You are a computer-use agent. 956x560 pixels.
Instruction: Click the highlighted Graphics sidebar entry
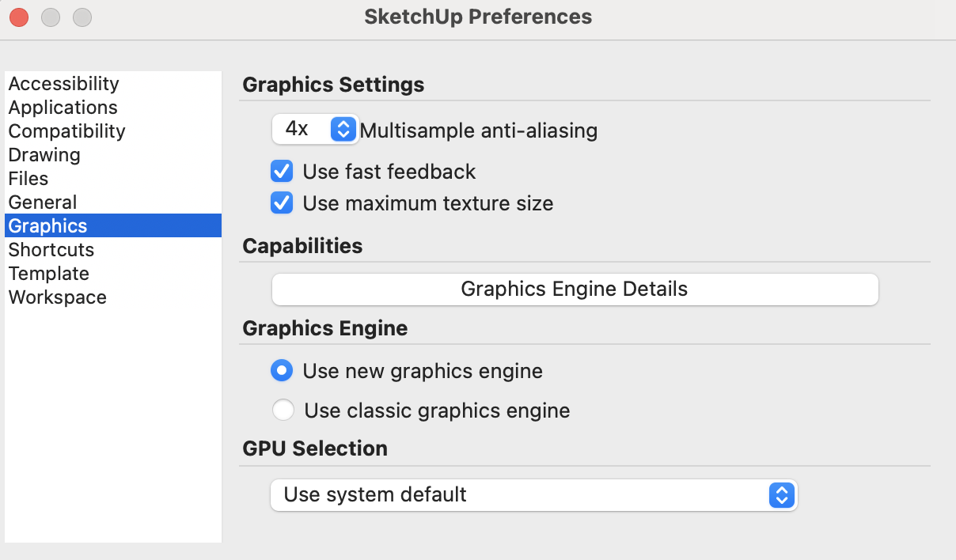pyautogui.click(x=47, y=225)
